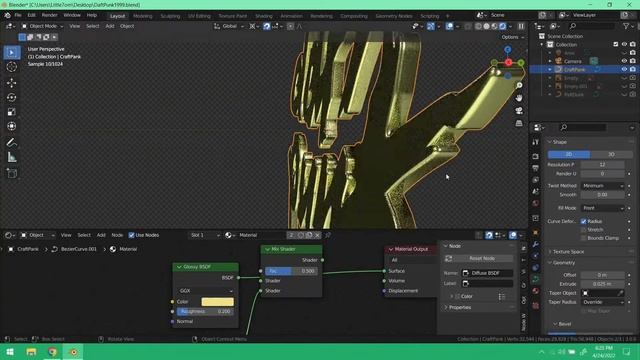
Task: Toggle Collection visibility eye icon
Action: click(624, 44)
